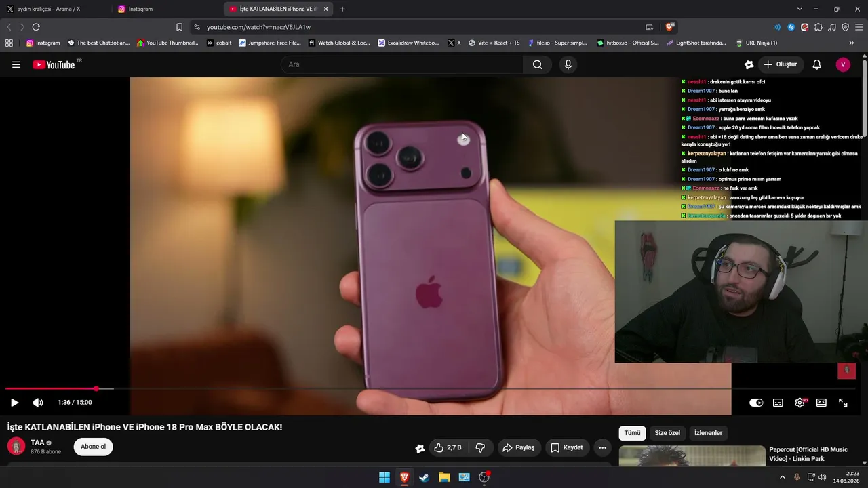Show hidden system tray icons

tap(782, 477)
